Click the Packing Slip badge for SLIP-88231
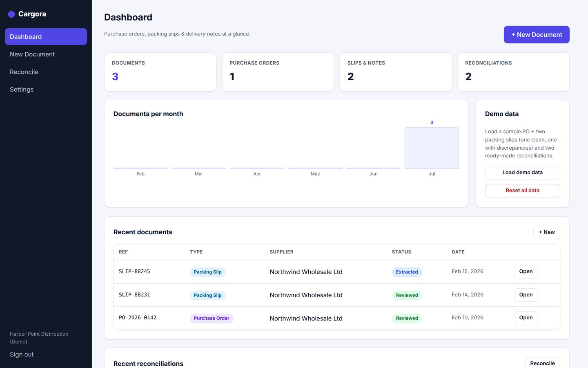This screenshot has height=368, width=588. pos(208,295)
